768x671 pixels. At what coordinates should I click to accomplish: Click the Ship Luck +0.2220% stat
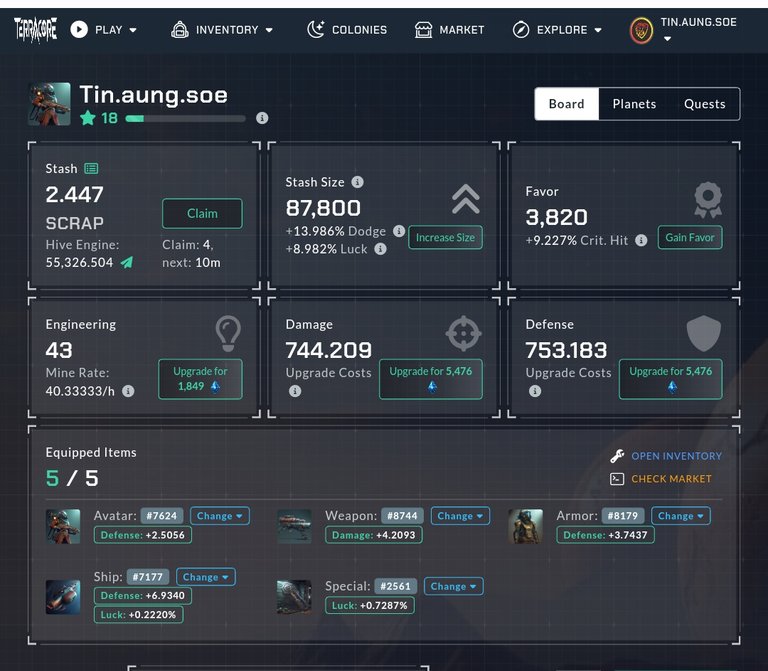click(139, 615)
